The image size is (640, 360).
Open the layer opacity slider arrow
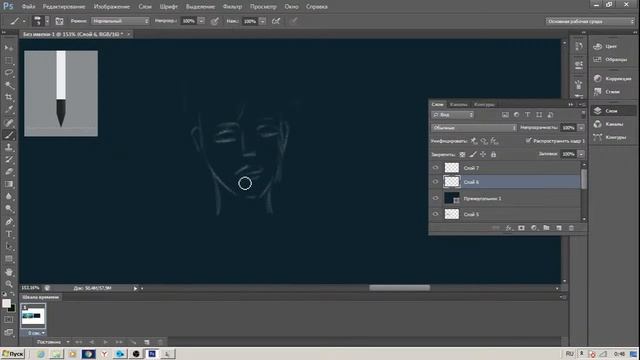click(581, 128)
